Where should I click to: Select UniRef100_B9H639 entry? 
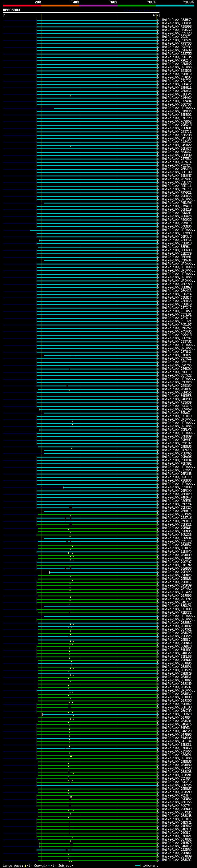coord(176,50)
